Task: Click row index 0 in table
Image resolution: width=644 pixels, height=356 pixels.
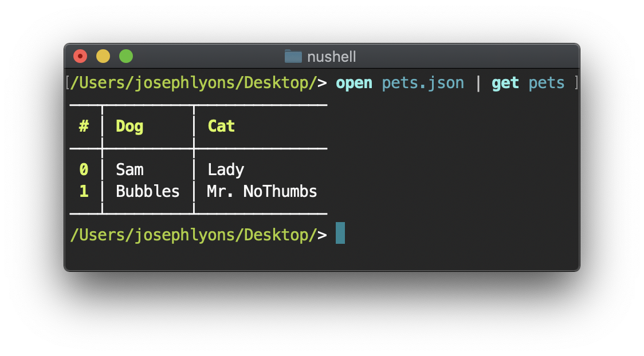Action: coord(84,169)
